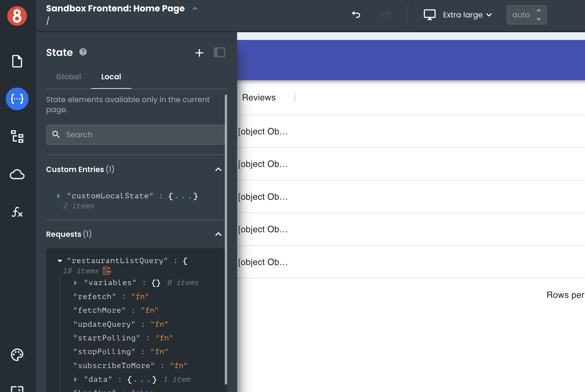585x392 pixels.
Task: Collapse the Custom Entries section
Action: coord(218,169)
